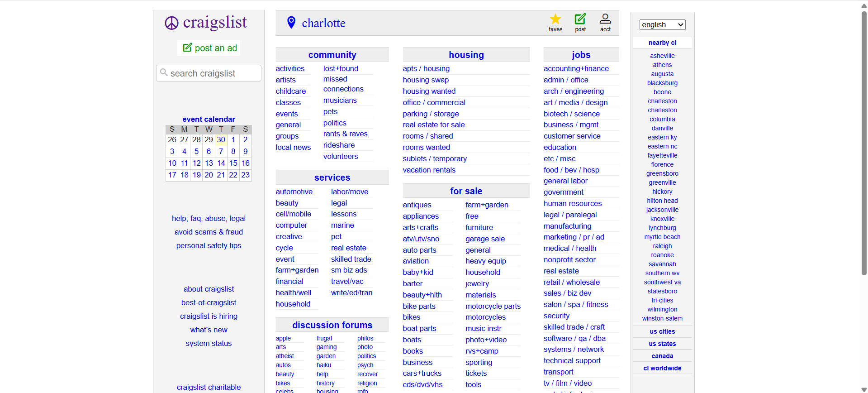The height and width of the screenshot is (393, 868).
Task: Open labor/move services
Action: 350,192
